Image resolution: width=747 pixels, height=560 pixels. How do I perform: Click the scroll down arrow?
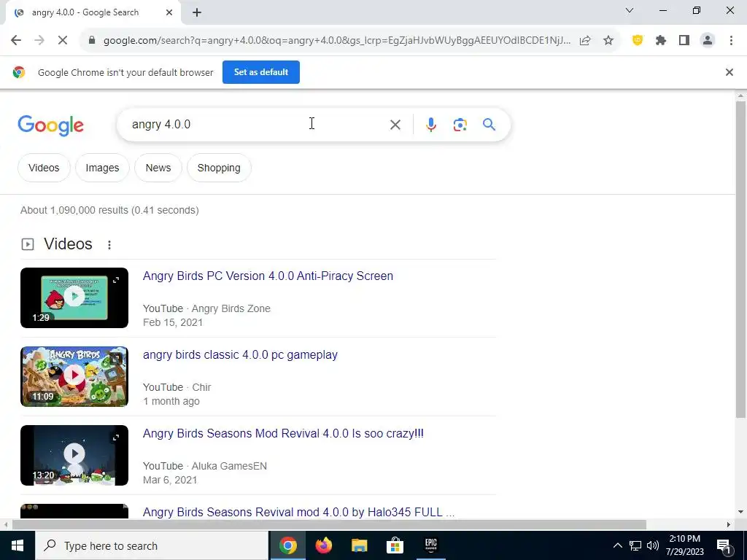click(740, 512)
